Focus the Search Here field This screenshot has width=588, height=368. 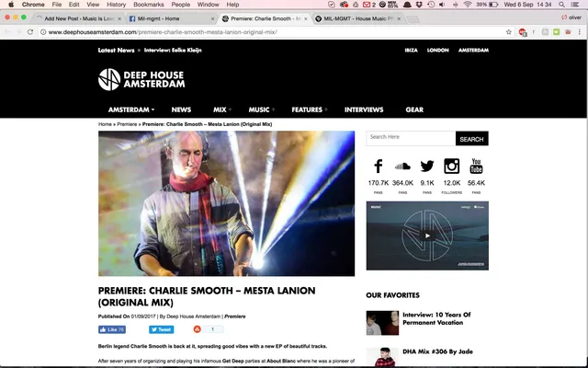click(x=411, y=139)
